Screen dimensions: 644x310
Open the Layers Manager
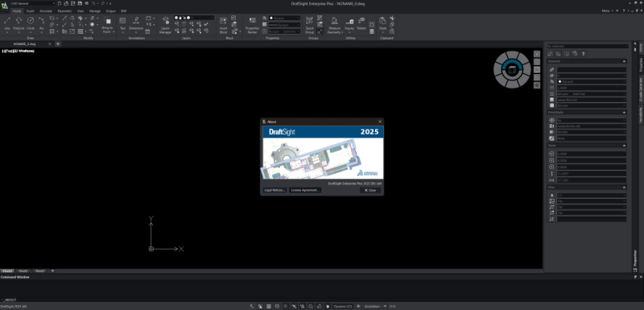pyautogui.click(x=166, y=25)
